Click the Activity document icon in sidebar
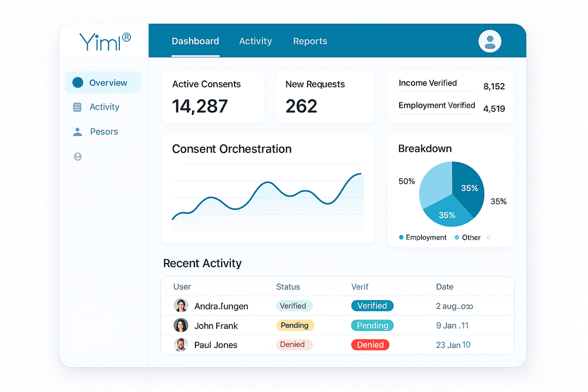This screenshot has width=588, height=392. click(x=77, y=107)
